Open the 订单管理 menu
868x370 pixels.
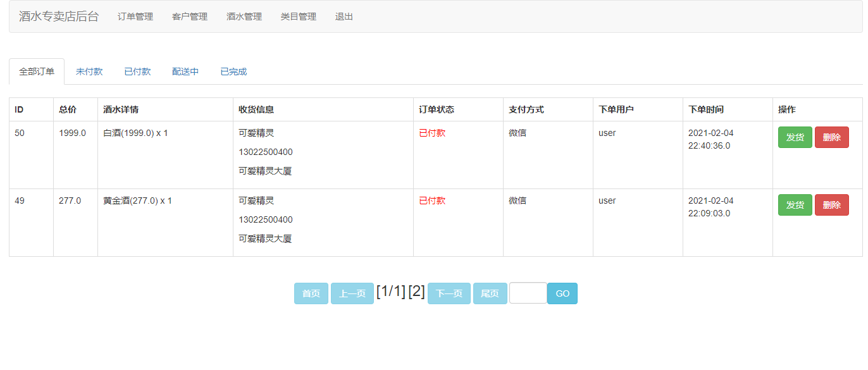click(135, 16)
